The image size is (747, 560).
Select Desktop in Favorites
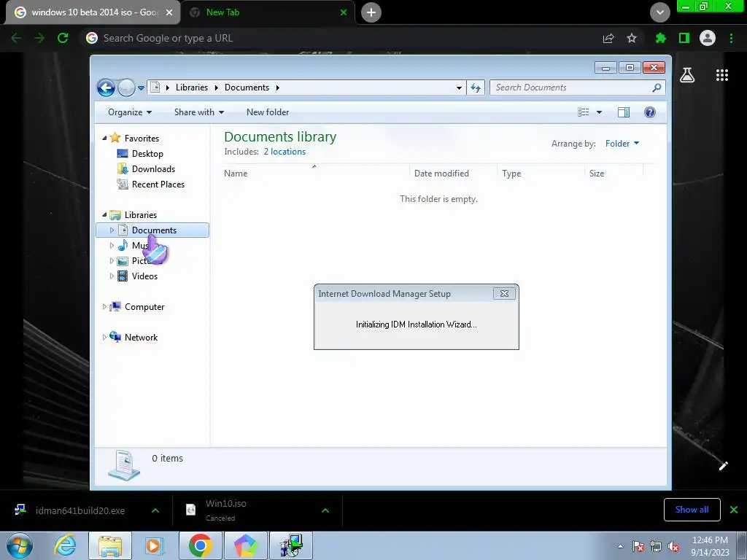(147, 154)
